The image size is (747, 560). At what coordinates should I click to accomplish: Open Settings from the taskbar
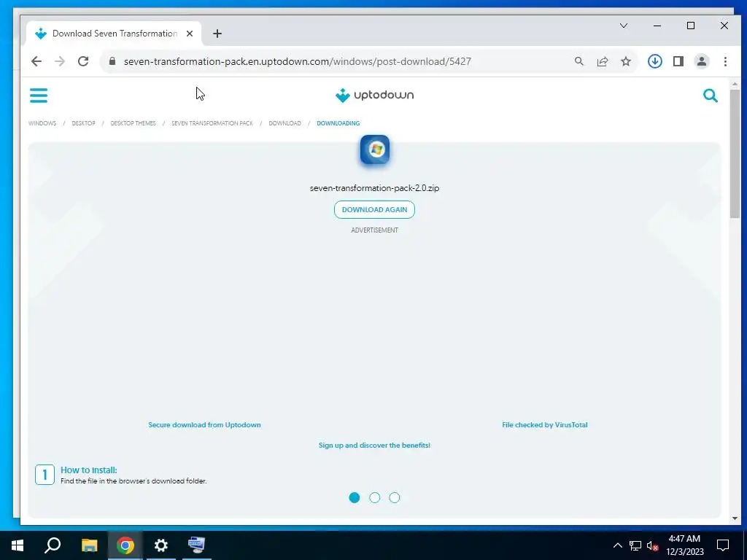161,545
